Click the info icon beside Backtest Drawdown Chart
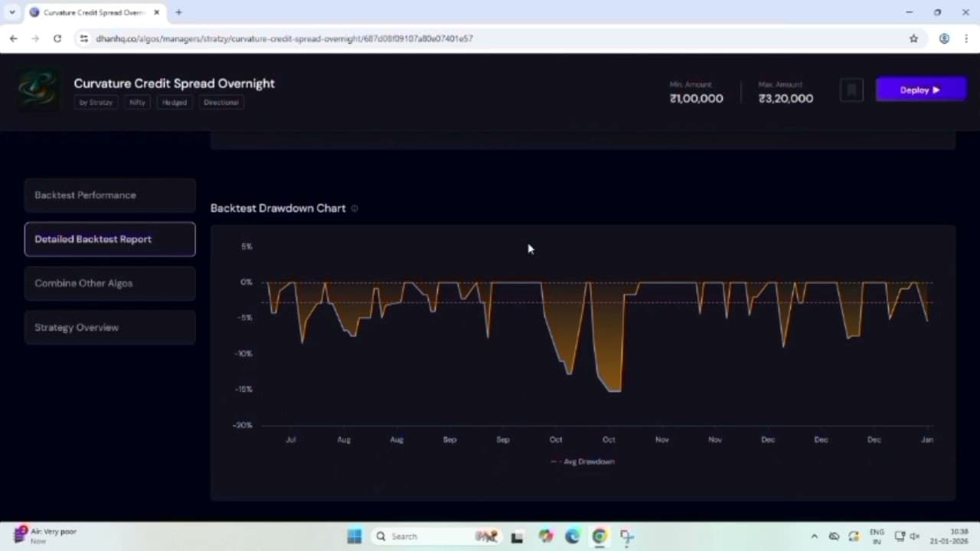Screen dimensions: 980x551 coord(354,208)
